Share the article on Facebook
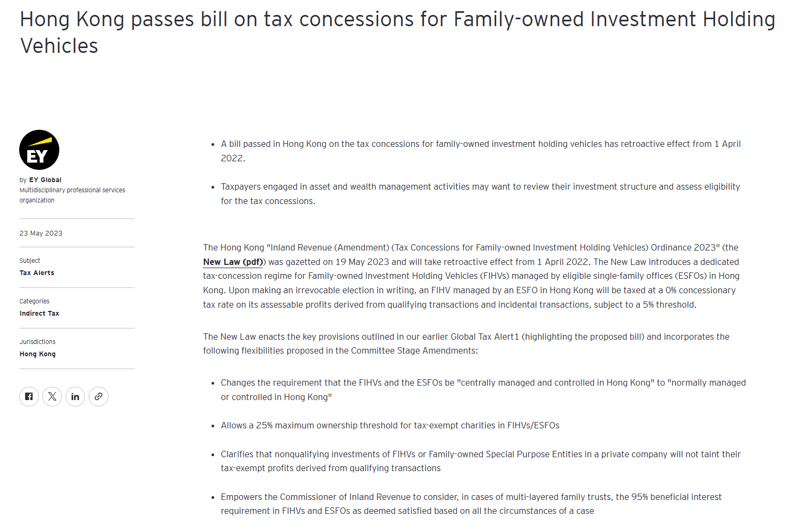The image size is (799, 532). coord(29,396)
